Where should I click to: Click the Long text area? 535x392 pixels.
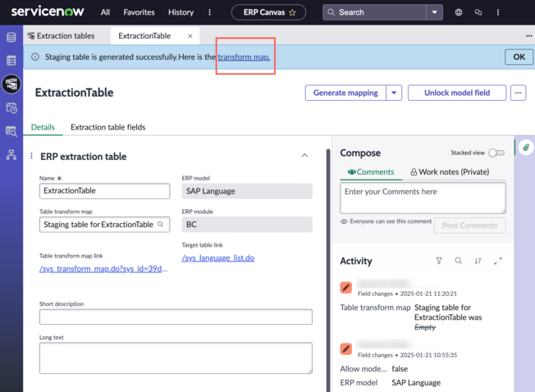click(176, 358)
